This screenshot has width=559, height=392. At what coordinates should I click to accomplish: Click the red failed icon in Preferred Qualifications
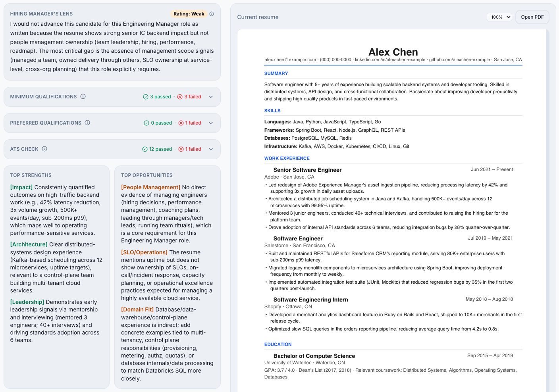click(x=181, y=123)
